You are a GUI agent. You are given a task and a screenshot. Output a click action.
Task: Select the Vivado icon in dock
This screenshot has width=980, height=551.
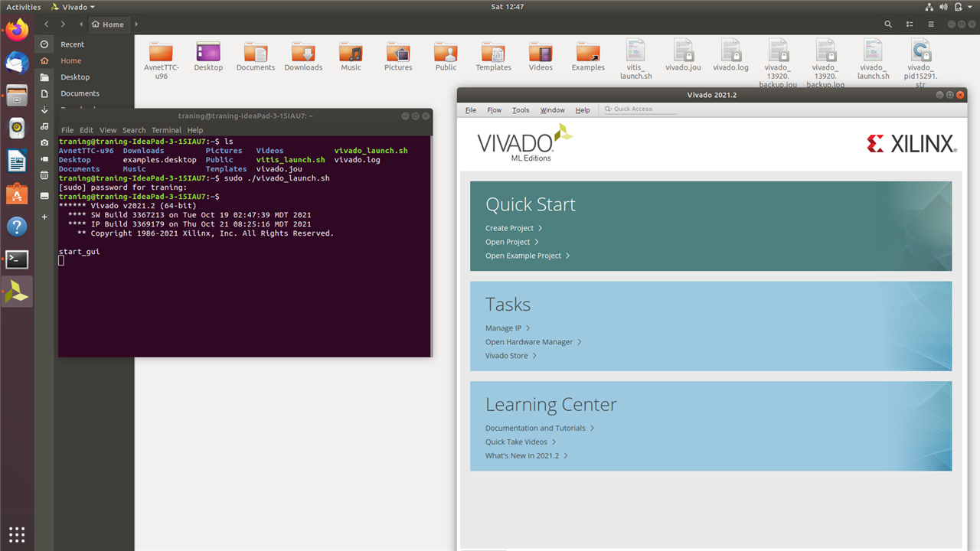coord(17,292)
